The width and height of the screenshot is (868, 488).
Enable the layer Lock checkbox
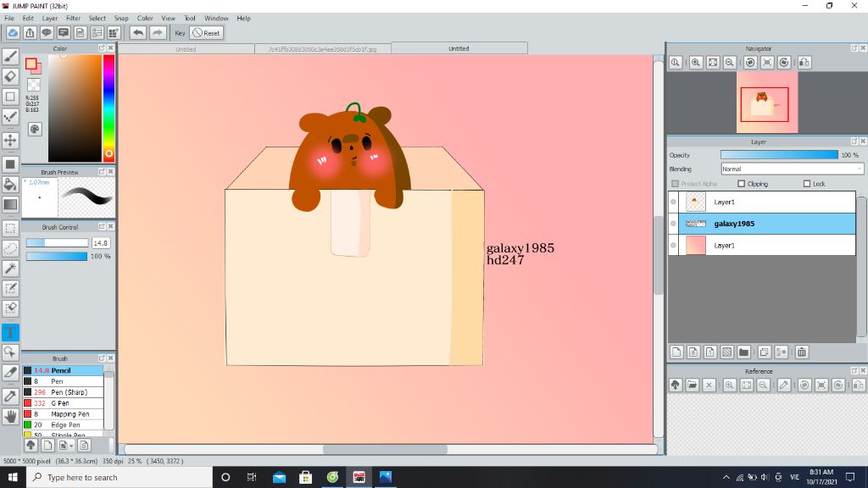[807, 184]
